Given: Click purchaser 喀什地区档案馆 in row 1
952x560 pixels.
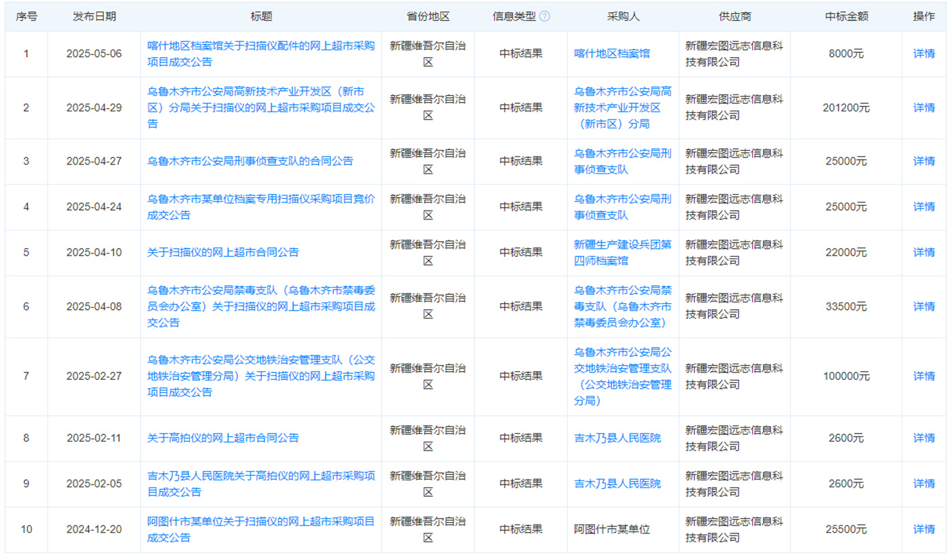Looking at the screenshot, I should coord(612,53).
